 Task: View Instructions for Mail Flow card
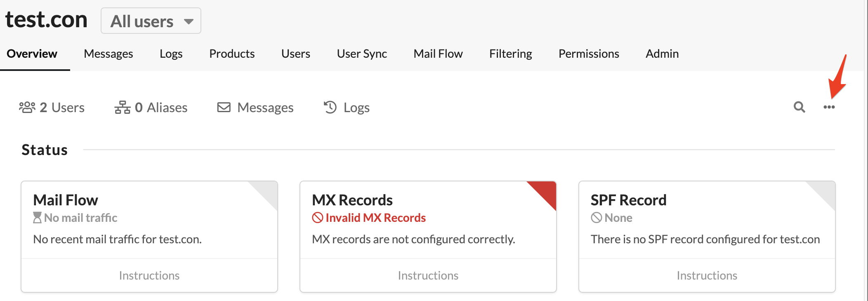tap(149, 275)
